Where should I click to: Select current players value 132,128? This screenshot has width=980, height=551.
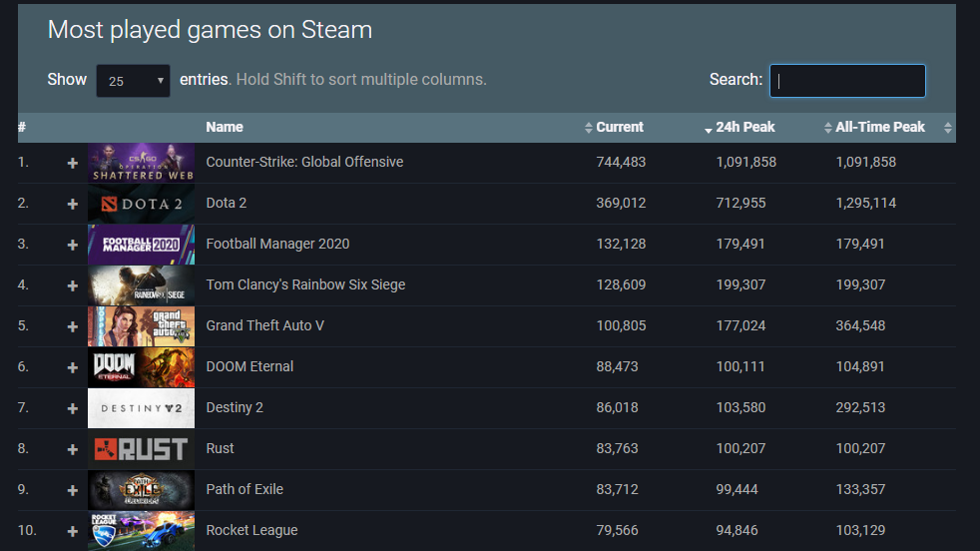pyautogui.click(x=621, y=244)
